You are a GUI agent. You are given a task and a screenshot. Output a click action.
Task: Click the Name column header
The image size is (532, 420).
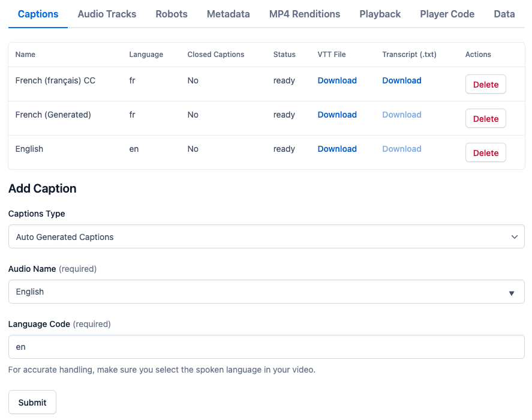pyautogui.click(x=25, y=55)
